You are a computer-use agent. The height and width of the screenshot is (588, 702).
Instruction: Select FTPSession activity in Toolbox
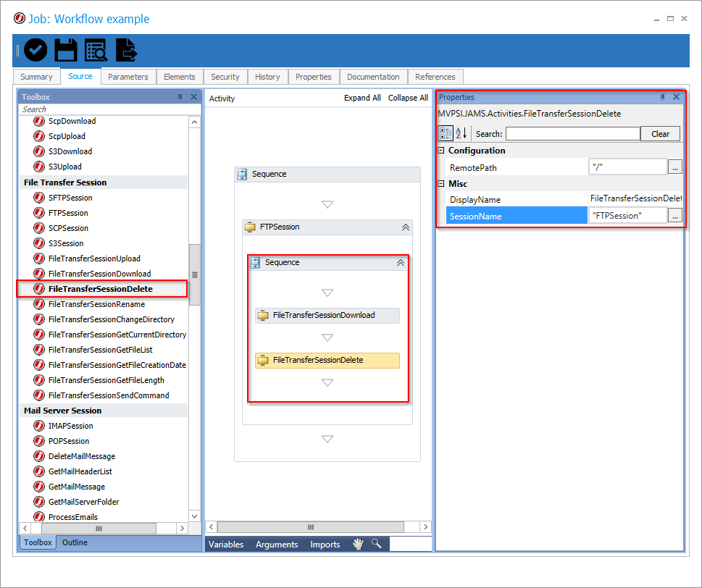(68, 213)
